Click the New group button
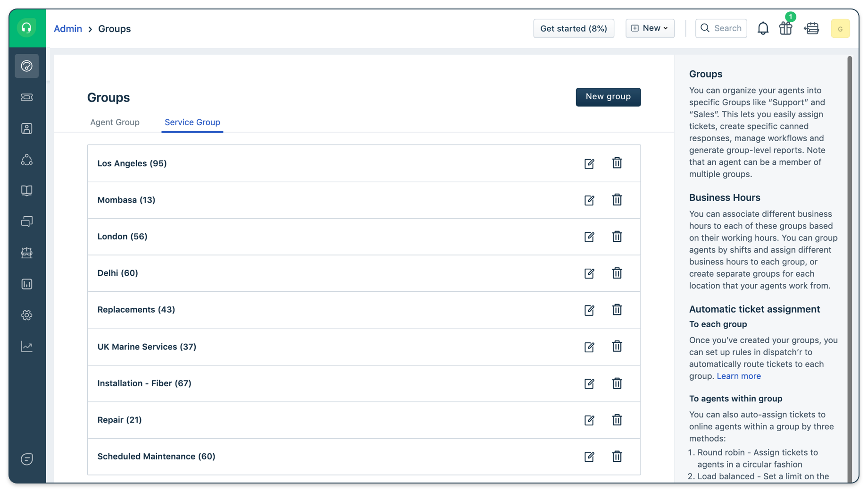The image size is (868, 492). tap(608, 97)
